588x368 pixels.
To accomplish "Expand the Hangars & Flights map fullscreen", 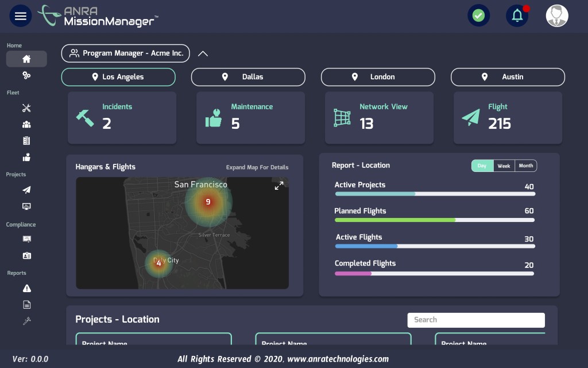I will [279, 186].
